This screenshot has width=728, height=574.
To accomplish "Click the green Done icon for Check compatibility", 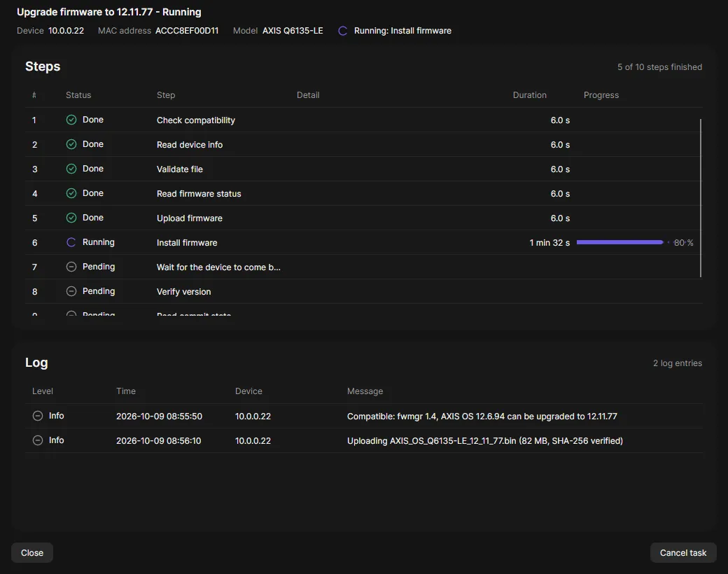I will pyautogui.click(x=71, y=120).
